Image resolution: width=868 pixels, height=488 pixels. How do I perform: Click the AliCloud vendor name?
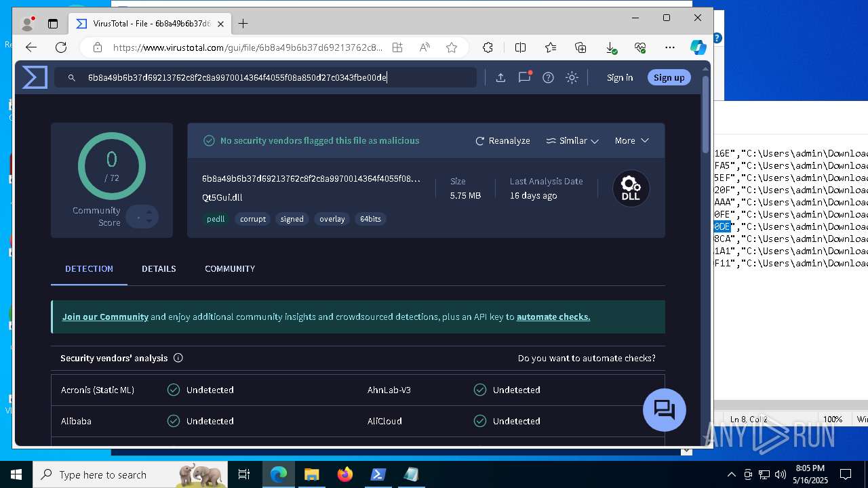coord(384,421)
